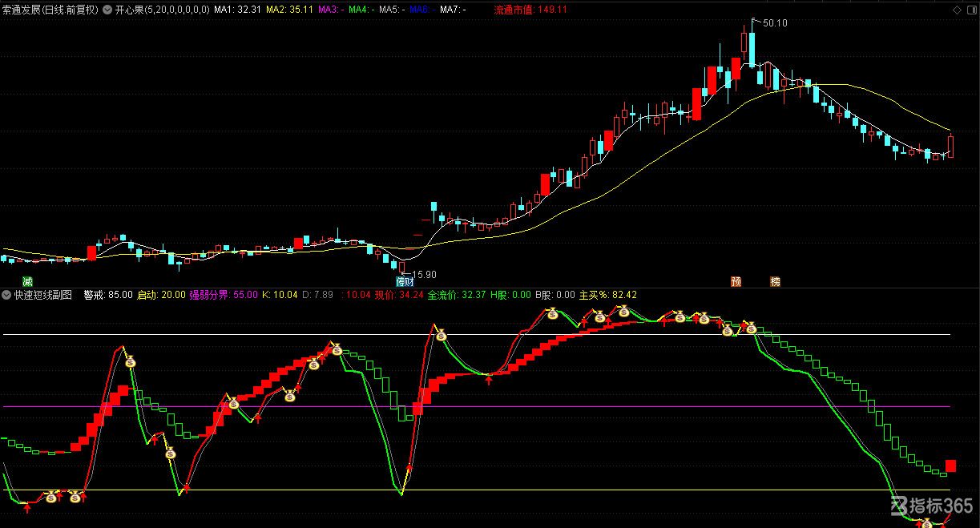Select the 快速短线副图 indicator name

43,295
